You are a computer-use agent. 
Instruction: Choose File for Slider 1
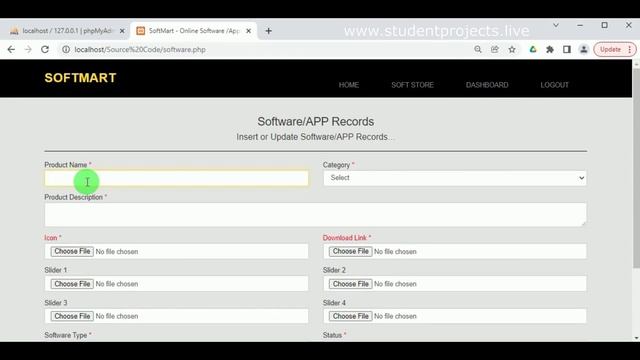tap(72, 284)
